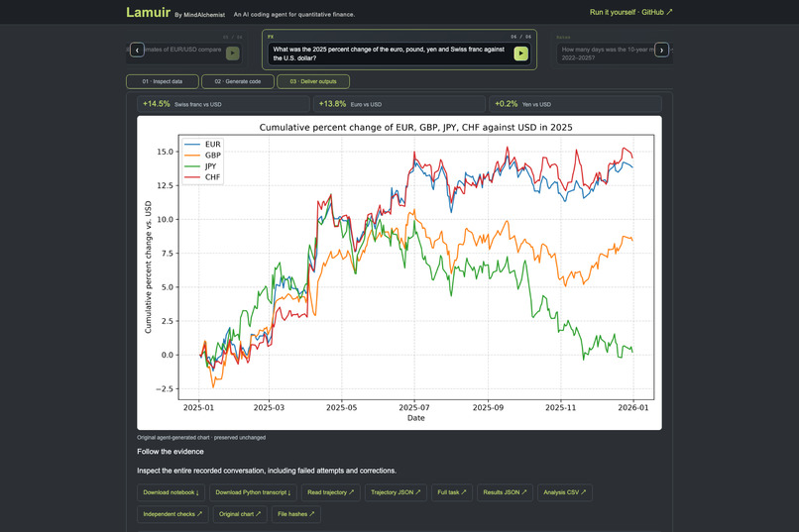Select the +14.5% Swiss franc vs USD stat

tap(223, 104)
